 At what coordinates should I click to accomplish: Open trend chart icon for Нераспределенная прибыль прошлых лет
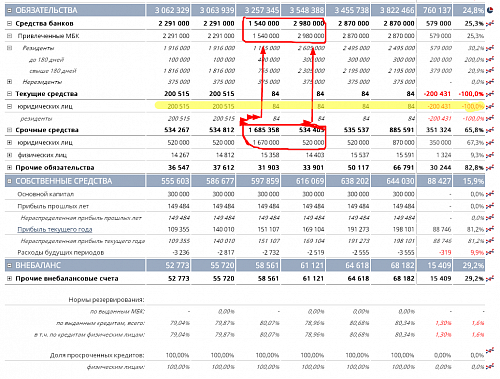[490, 218]
